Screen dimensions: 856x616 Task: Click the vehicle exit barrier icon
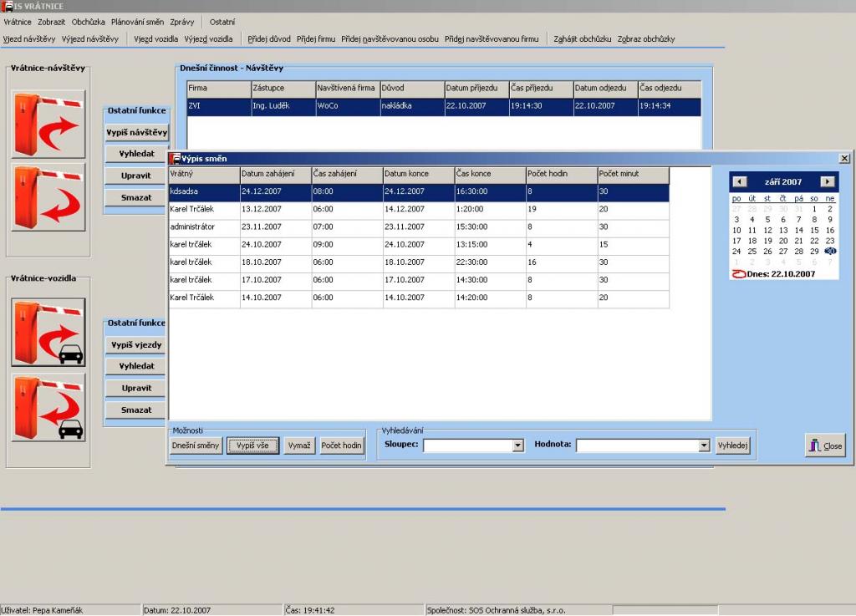[48, 408]
